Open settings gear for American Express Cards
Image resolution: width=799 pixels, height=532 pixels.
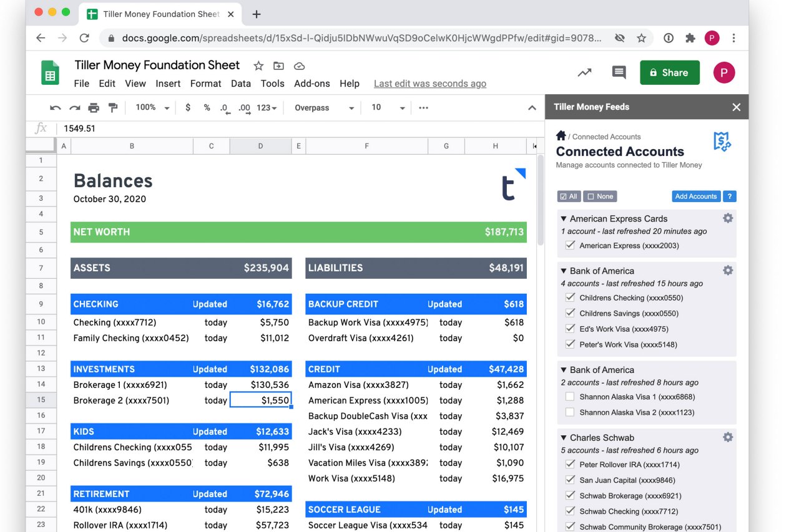coord(727,218)
